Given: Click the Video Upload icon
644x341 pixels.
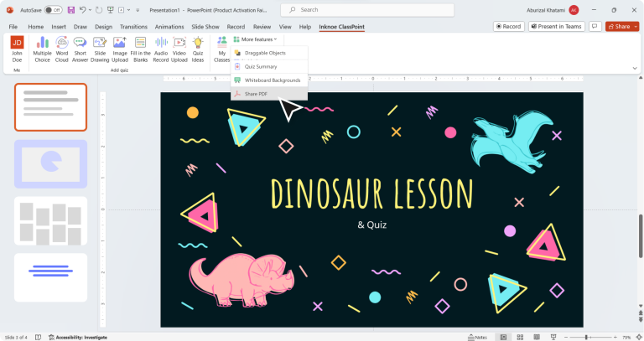Looking at the screenshot, I should (x=179, y=49).
